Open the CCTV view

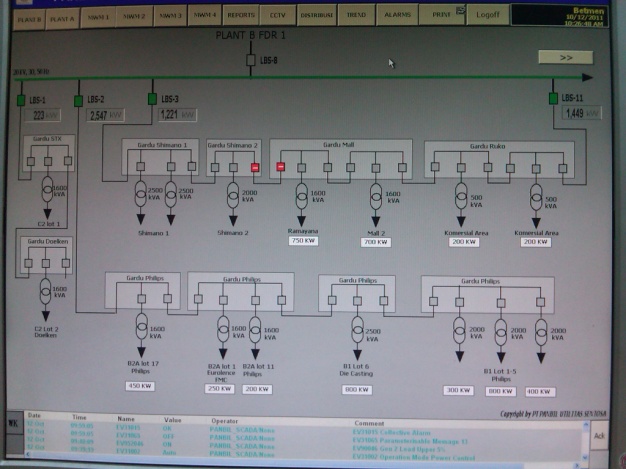(277, 15)
